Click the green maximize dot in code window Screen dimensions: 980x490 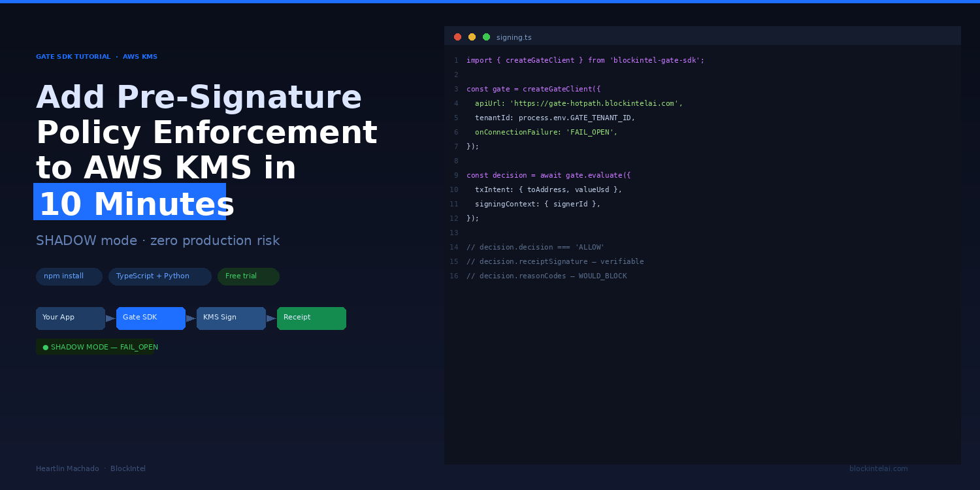486,37
